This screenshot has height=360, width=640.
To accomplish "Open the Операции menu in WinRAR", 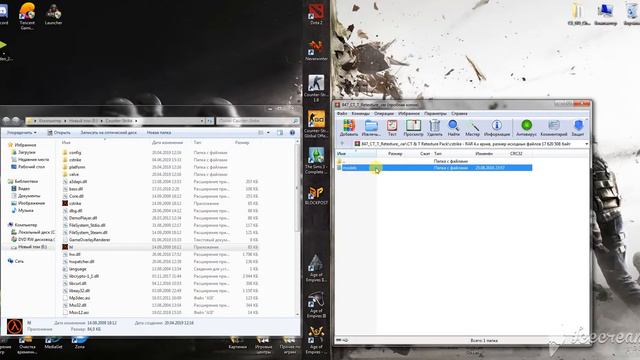I will coord(384,113).
